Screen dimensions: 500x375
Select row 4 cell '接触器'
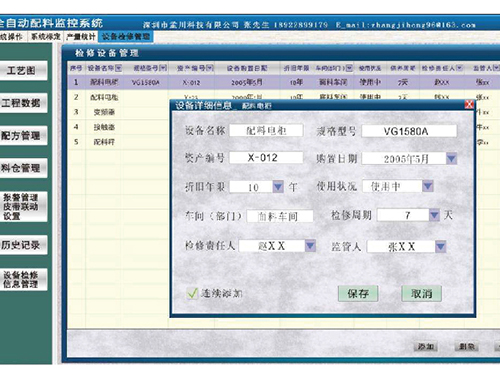pos(104,127)
